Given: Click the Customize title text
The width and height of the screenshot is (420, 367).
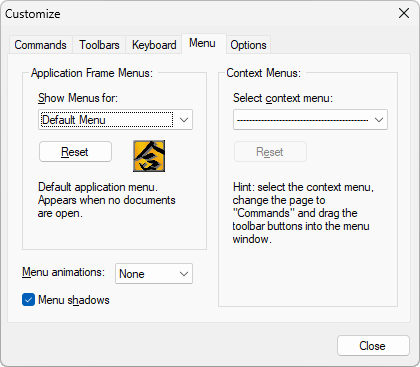Looking at the screenshot, I should [x=33, y=14].
